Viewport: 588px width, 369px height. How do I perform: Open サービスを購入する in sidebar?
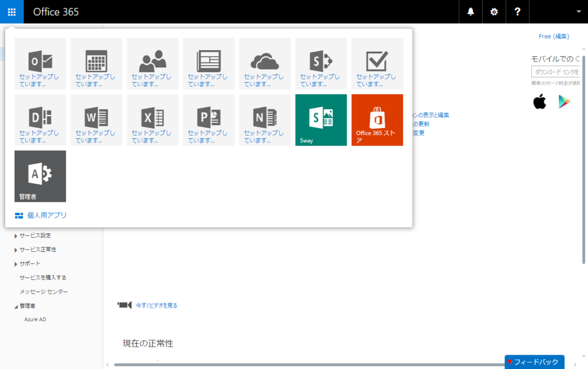(x=42, y=278)
